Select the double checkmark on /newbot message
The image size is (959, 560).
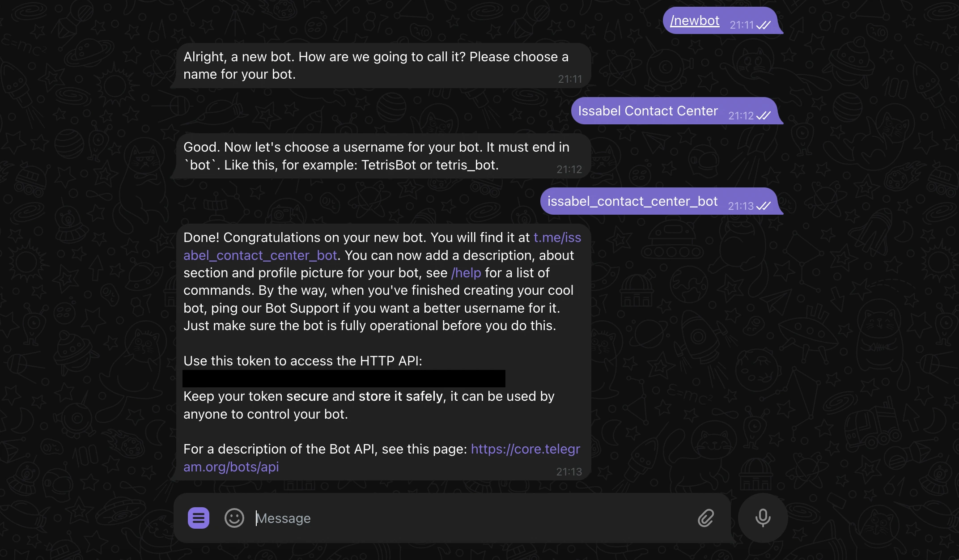point(764,25)
